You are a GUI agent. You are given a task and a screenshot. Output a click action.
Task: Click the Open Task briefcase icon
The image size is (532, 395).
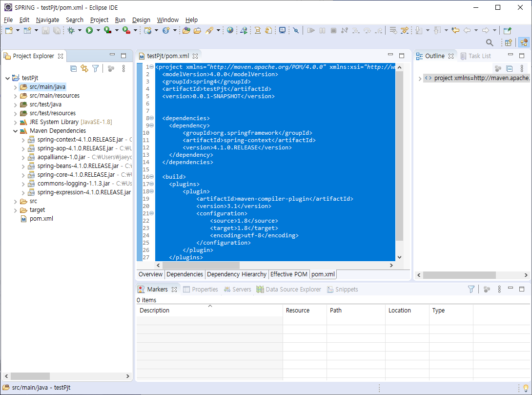coord(198,31)
